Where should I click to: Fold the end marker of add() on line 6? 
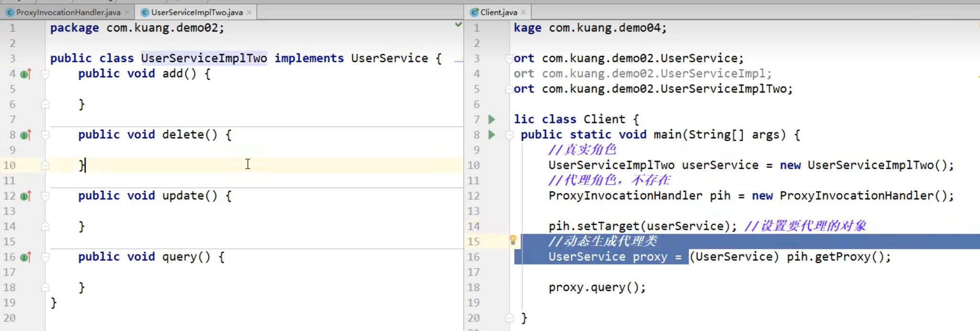[45, 104]
